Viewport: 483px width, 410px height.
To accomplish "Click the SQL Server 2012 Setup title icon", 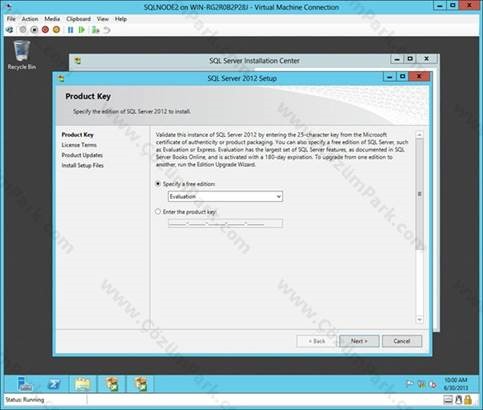I will (x=61, y=78).
